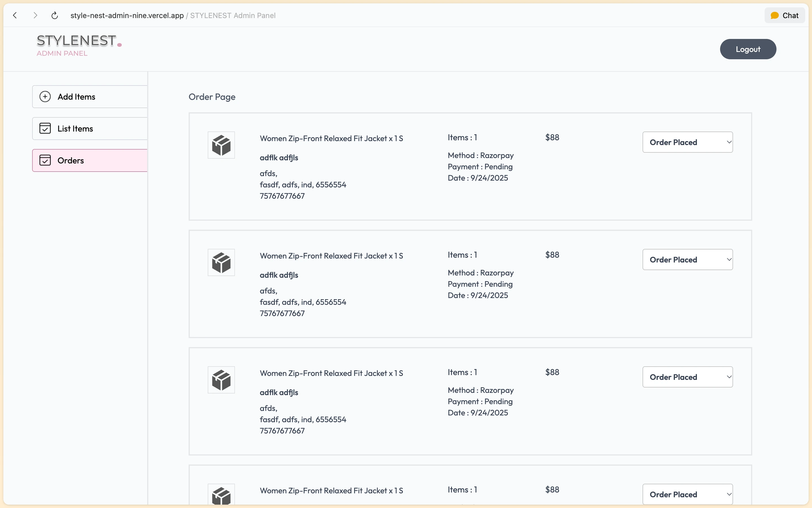Click the $88 price of the first order
The width and height of the screenshot is (812, 508).
pyautogui.click(x=552, y=137)
